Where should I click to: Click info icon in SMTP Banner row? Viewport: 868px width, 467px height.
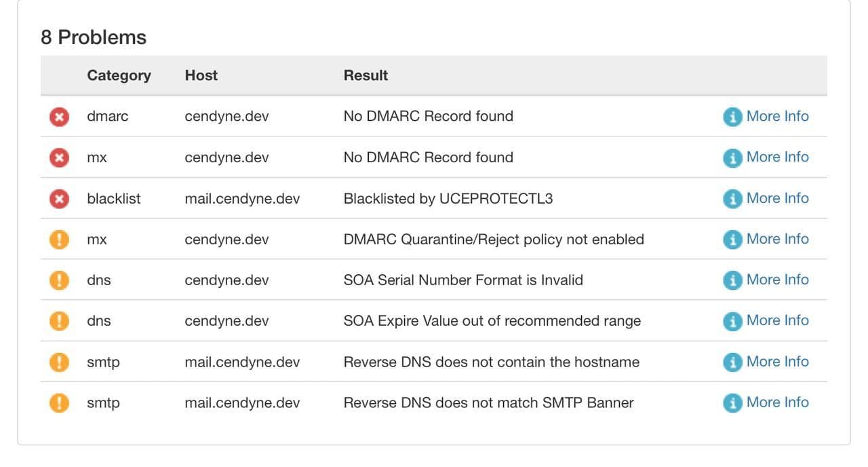coord(732,403)
